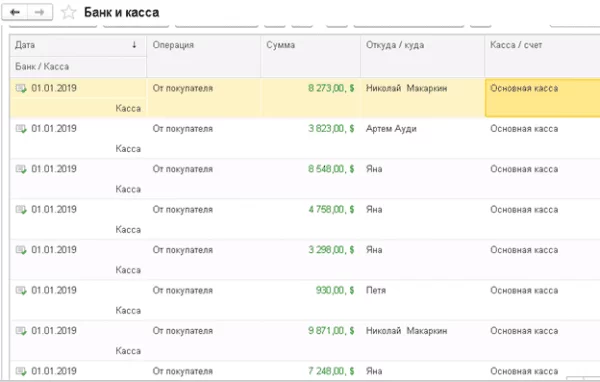Image resolution: width=600 pixels, height=382 pixels.
Task: Click Касса label under the 8 273,00 row date
Action: pyautogui.click(x=128, y=108)
